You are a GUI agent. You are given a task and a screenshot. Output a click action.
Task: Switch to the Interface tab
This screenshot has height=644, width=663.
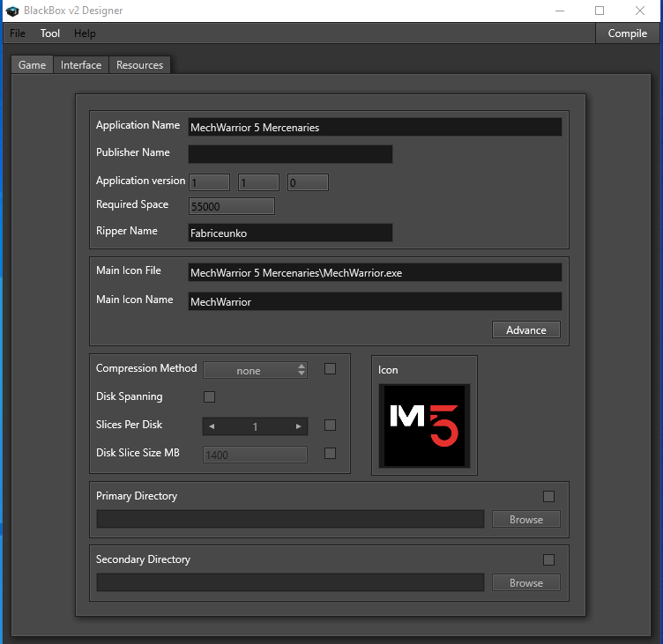tap(81, 65)
